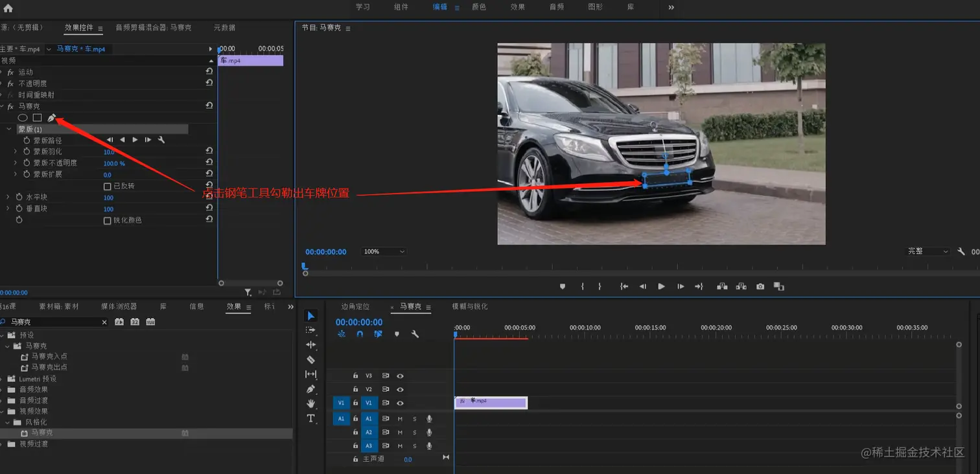Switch to the 颜色 workspace
The width and height of the screenshot is (980, 474).
pos(479,7)
